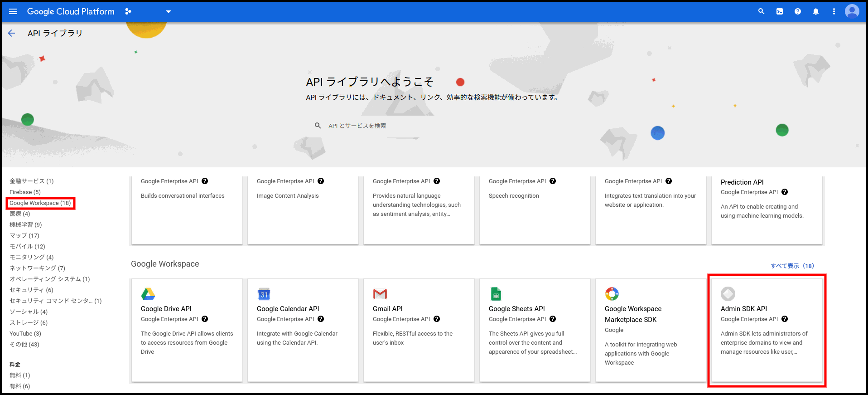This screenshot has width=868, height=395.
Task: Filter by オペレーティング システム (1)
Action: coord(50,279)
